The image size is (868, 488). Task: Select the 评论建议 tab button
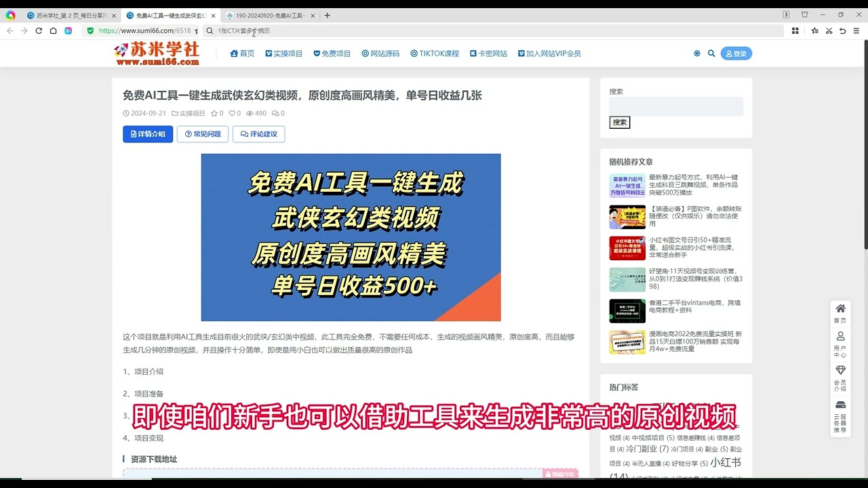[x=259, y=134]
